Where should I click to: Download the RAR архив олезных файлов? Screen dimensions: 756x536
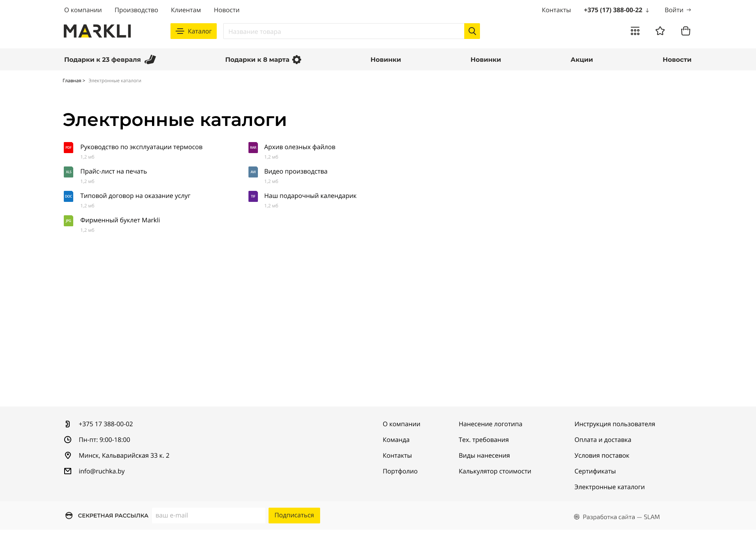coord(299,147)
